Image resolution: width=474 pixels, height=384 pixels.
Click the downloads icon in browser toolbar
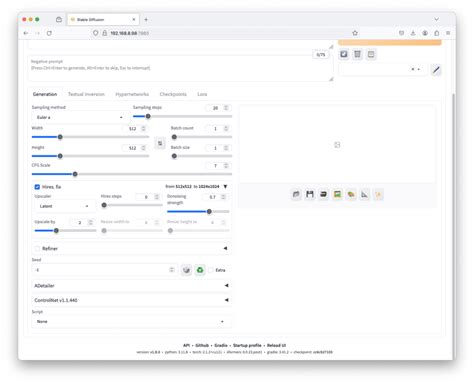pyautogui.click(x=413, y=33)
